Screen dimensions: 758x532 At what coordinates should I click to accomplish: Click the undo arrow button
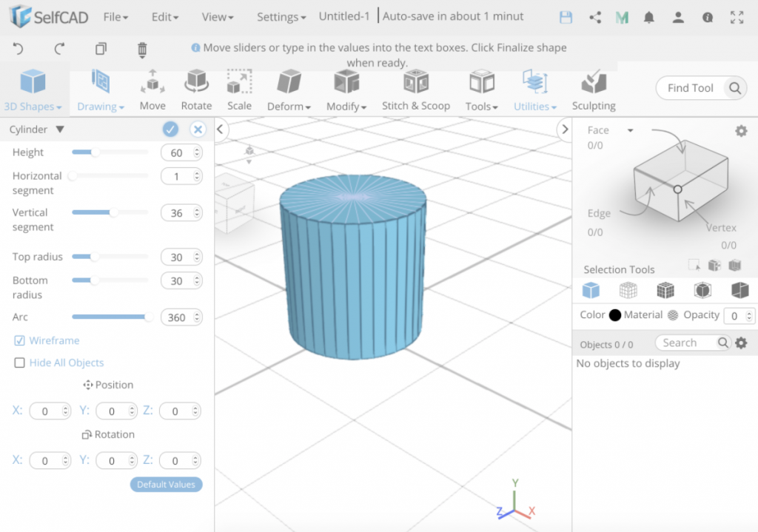click(19, 49)
